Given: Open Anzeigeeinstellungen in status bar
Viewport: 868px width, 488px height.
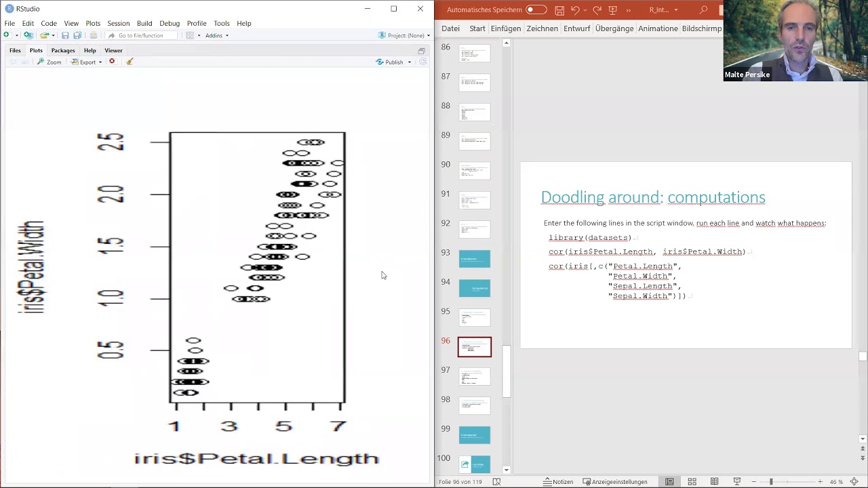Looking at the screenshot, I should pos(615,482).
